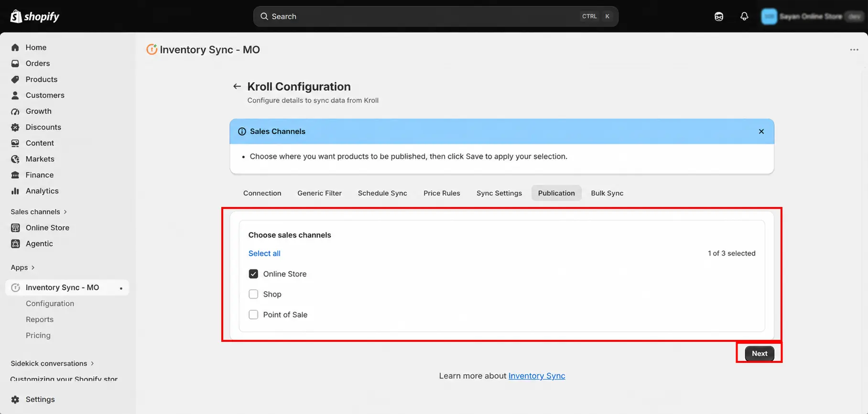This screenshot has width=868, height=414.
Task: Switch to the Bulk Sync tab
Action: tap(607, 193)
